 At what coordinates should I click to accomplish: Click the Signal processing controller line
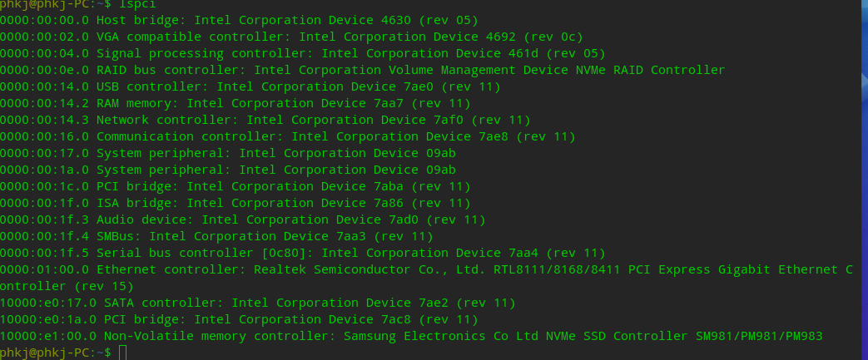[x=303, y=53]
